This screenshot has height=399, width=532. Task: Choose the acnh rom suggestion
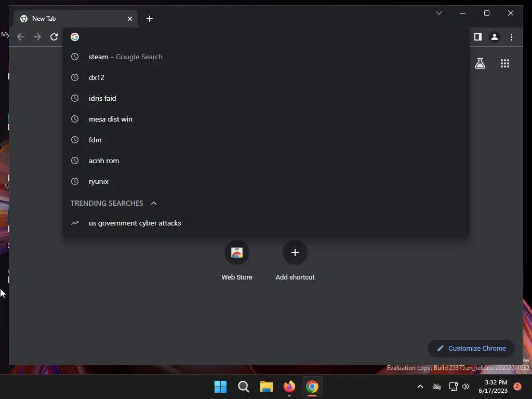(266, 161)
